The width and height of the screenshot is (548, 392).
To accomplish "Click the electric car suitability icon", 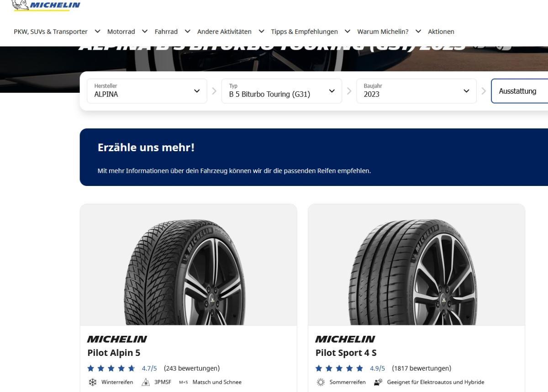I will 378,382.
